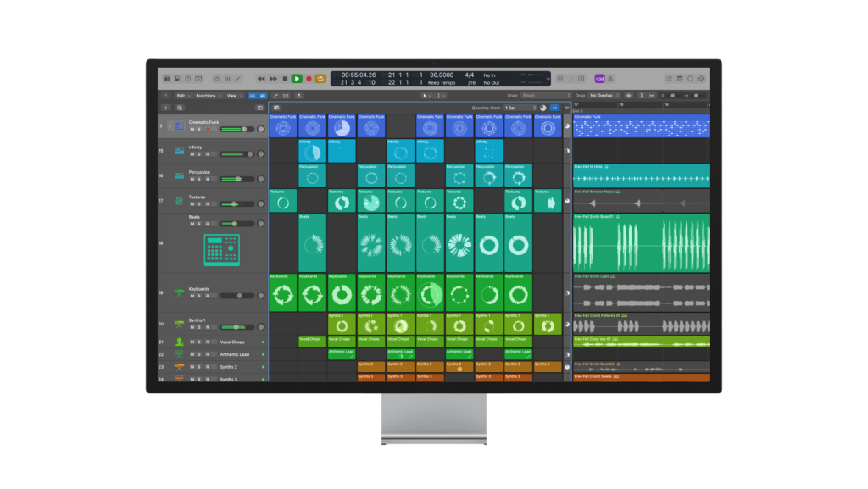Open the Drag dropdown showing No Overlap

[x=604, y=95]
